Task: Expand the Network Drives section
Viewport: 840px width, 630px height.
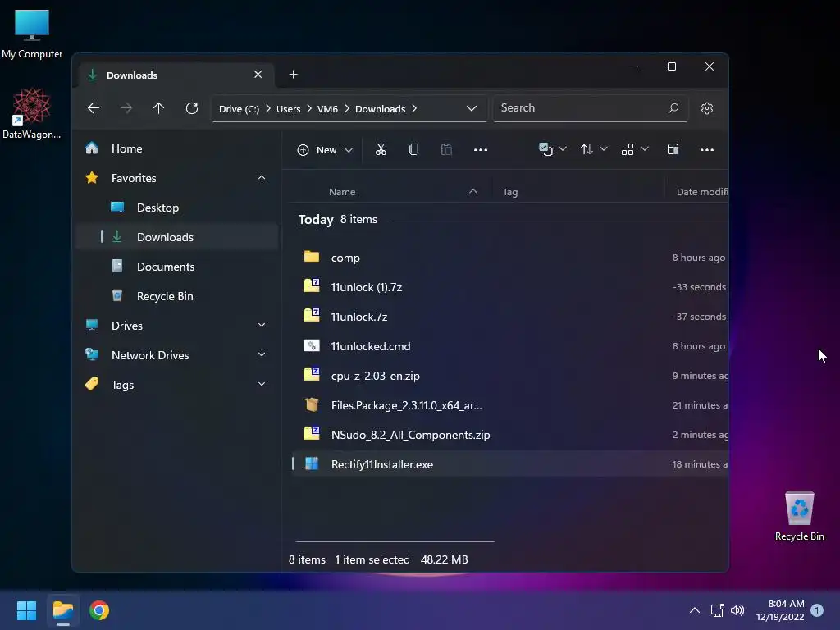Action: (x=262, y=354)
